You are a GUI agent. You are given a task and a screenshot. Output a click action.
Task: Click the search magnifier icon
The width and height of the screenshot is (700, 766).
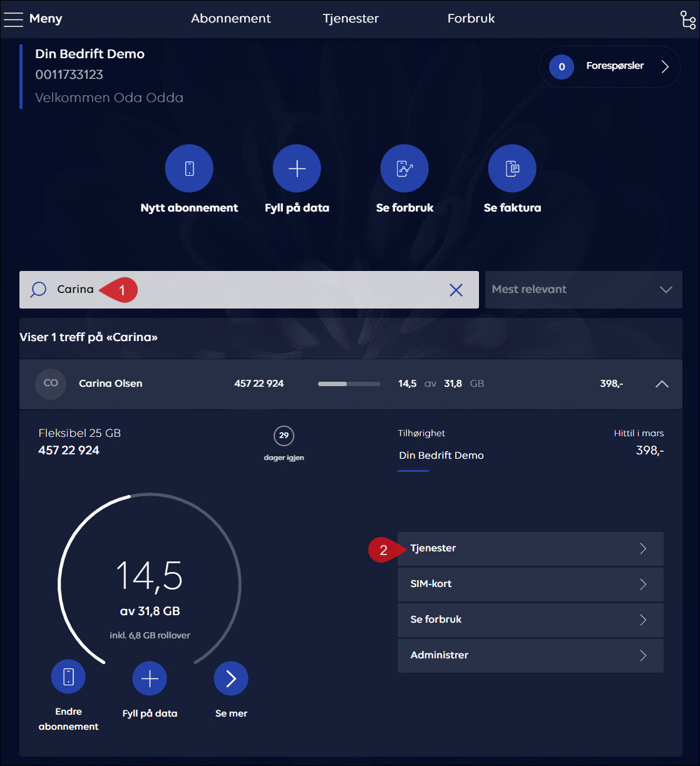click(x=38, y=290)
